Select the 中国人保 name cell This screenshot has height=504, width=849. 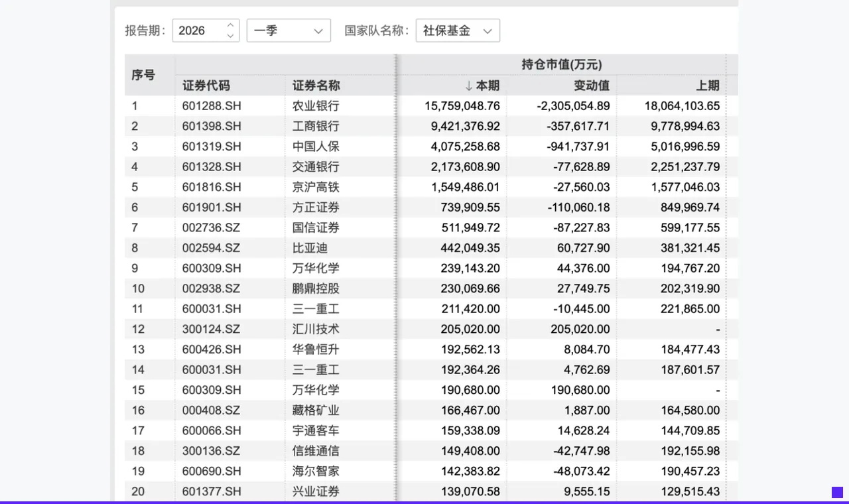(316, 147)
